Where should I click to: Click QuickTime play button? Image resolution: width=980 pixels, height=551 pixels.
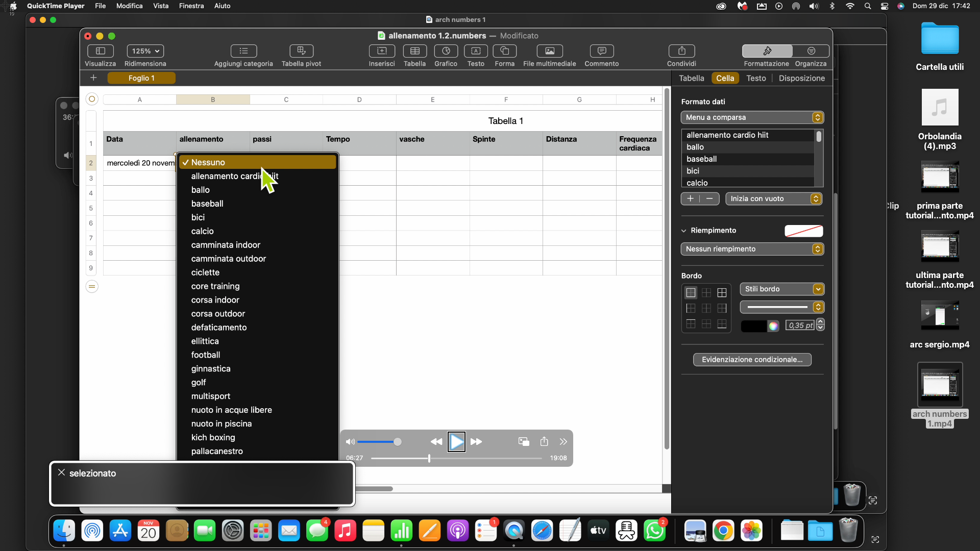click(x=456, y=442)
